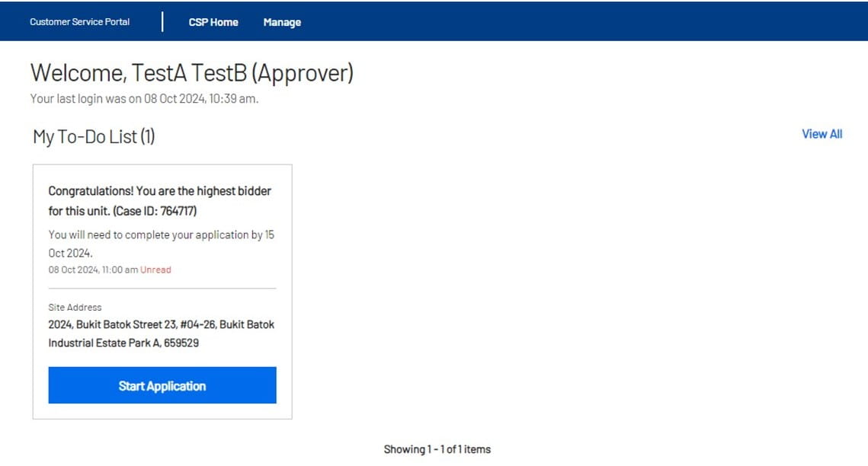Image resolution: width=868 pixels, height=466 pixels.
Task: Select the last login timestamp text
Action: click(x=143, y=98)
